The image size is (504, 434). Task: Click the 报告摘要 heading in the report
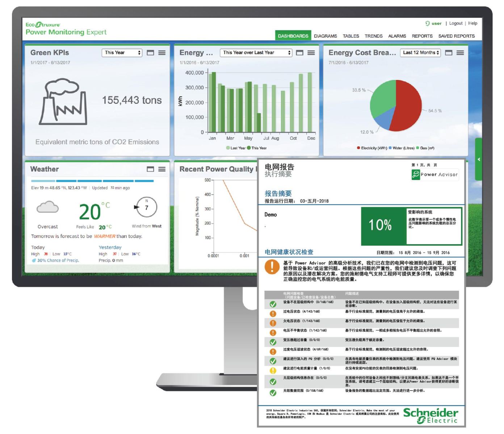[278, 193]
